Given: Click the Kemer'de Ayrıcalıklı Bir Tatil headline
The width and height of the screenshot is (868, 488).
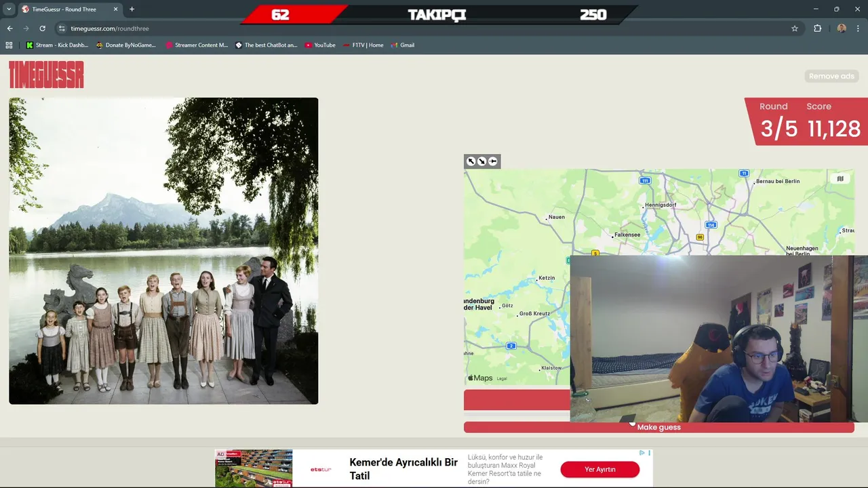Looking at the screenshot, I should point(403,469).
